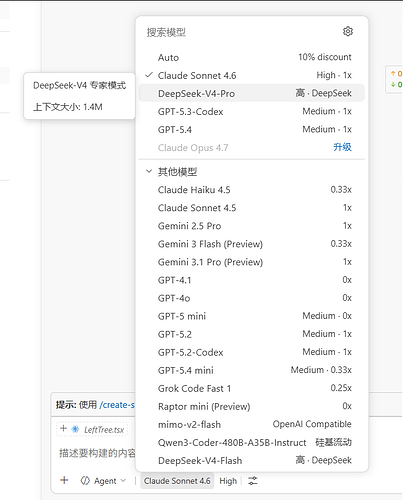Choose GPT-5.4 model
This screenshot has width=403, height=500.
pos(252,129)
